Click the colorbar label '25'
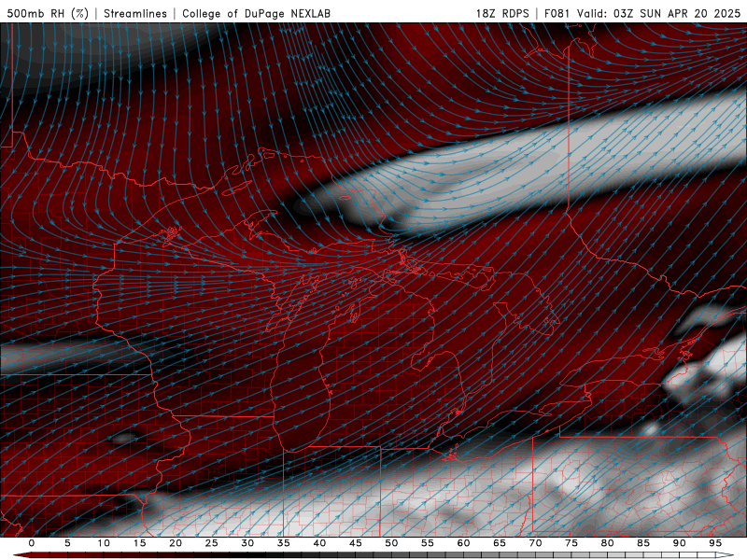The height and width of the screenshot is (560, 747). tap(212, 543)
